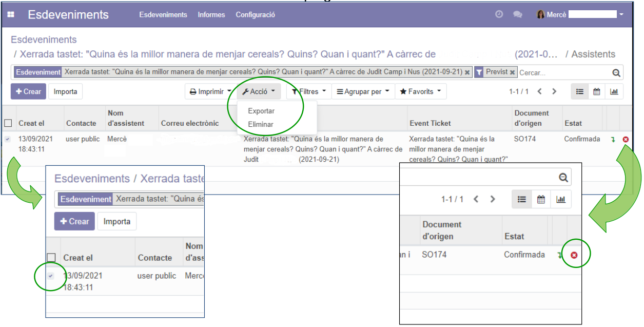Open the Favorits dropdown

(420, 92)
